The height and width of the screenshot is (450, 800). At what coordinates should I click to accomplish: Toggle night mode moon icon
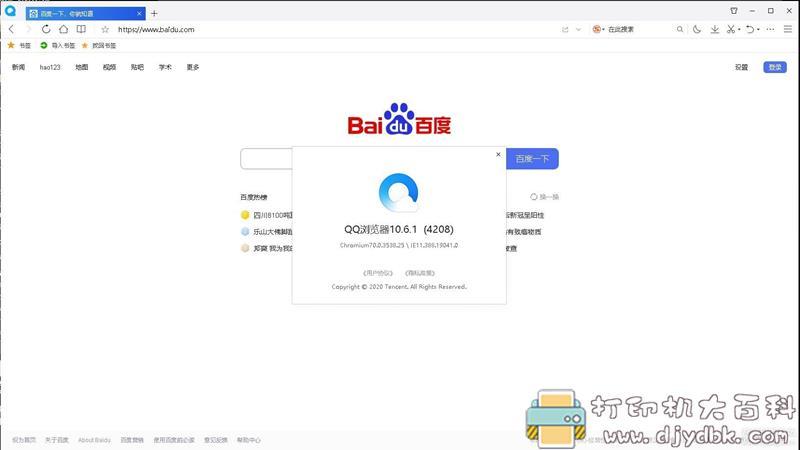click(697, 30)
